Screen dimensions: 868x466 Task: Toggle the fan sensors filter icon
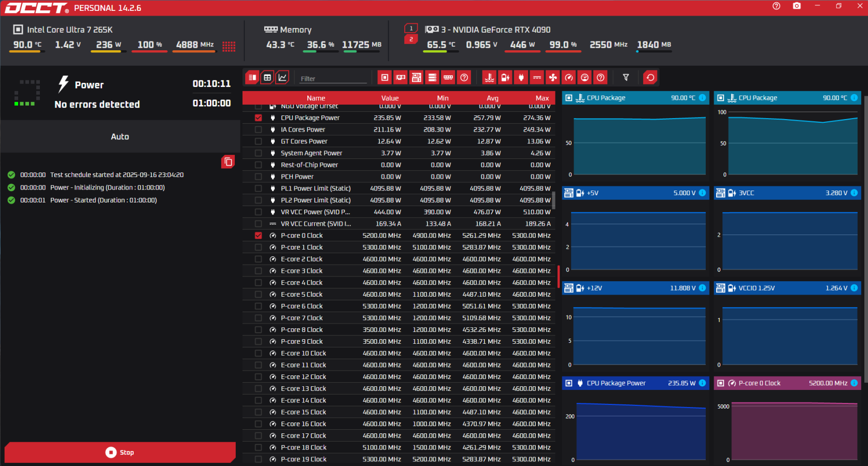pos(553,78)
